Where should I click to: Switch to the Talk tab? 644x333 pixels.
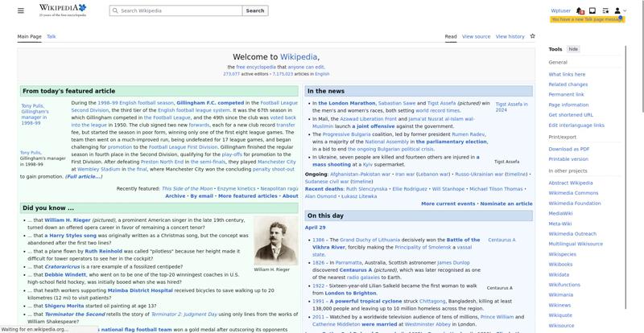(x=52, y=36)
